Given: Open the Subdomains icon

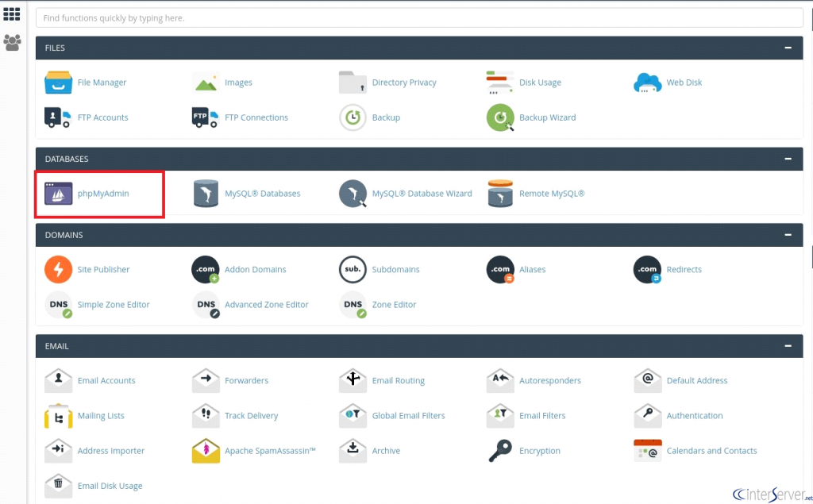Looking at the screenshot, I should coord(353,270).
